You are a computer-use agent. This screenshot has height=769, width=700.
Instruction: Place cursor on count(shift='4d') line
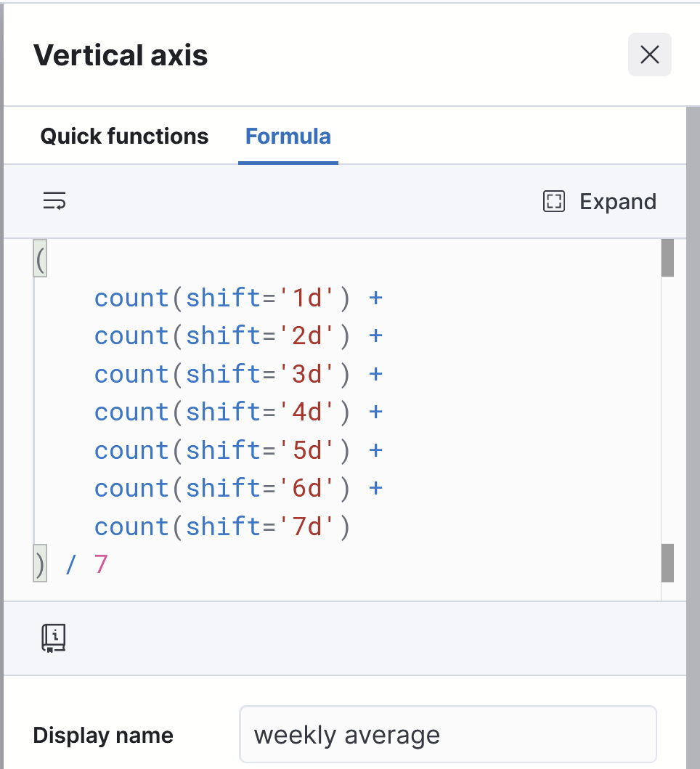[238, 412]
